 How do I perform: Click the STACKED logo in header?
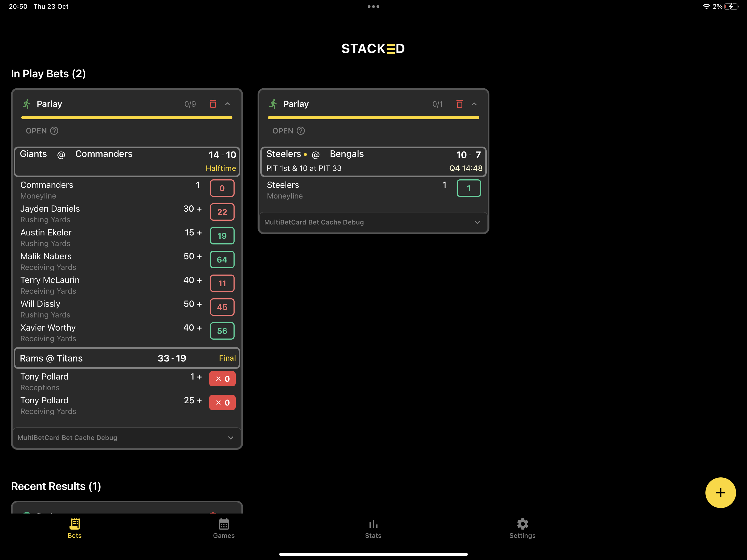(x=373, y=49)
